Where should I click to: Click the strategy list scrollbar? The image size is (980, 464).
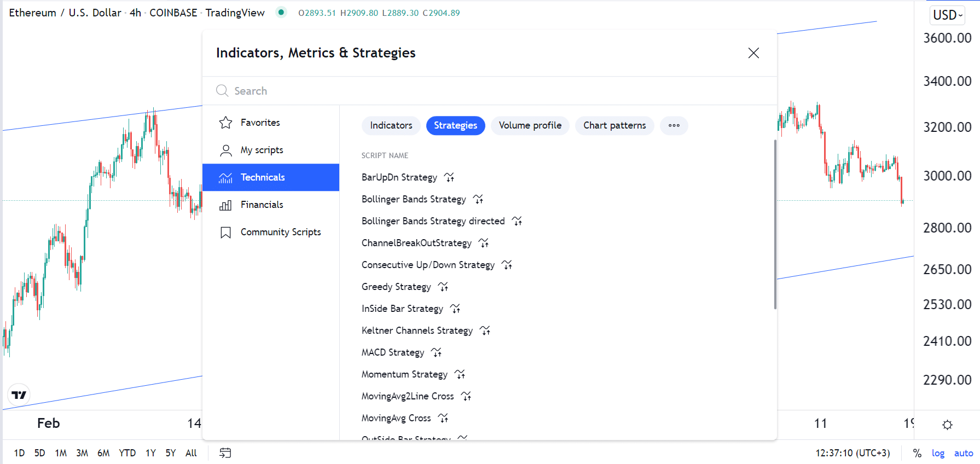pos(775,224)
